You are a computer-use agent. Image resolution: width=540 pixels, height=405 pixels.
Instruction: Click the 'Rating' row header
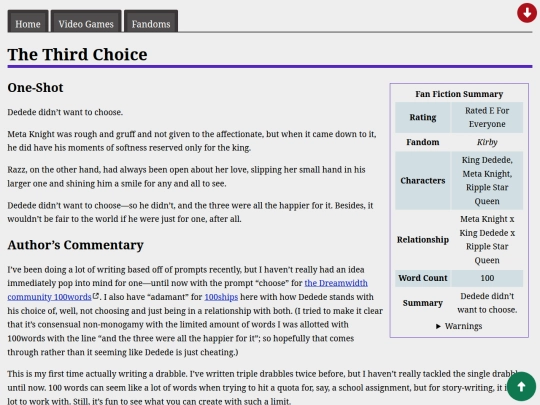click(423, 117)
